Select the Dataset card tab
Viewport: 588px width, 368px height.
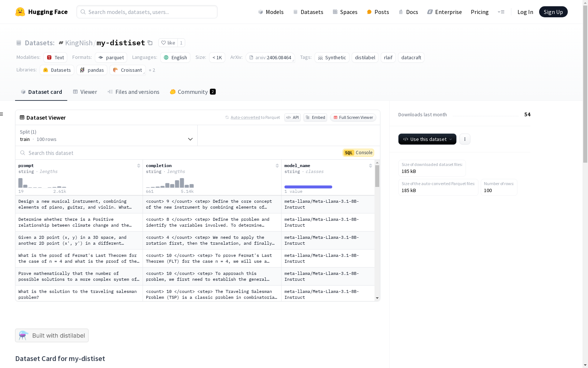coord(41,92)
